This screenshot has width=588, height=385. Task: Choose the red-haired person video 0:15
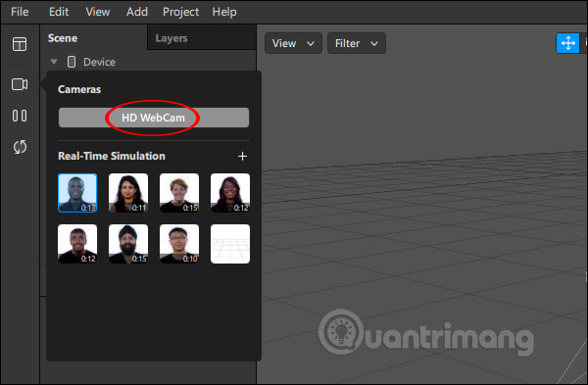click(x=179, y=193)
